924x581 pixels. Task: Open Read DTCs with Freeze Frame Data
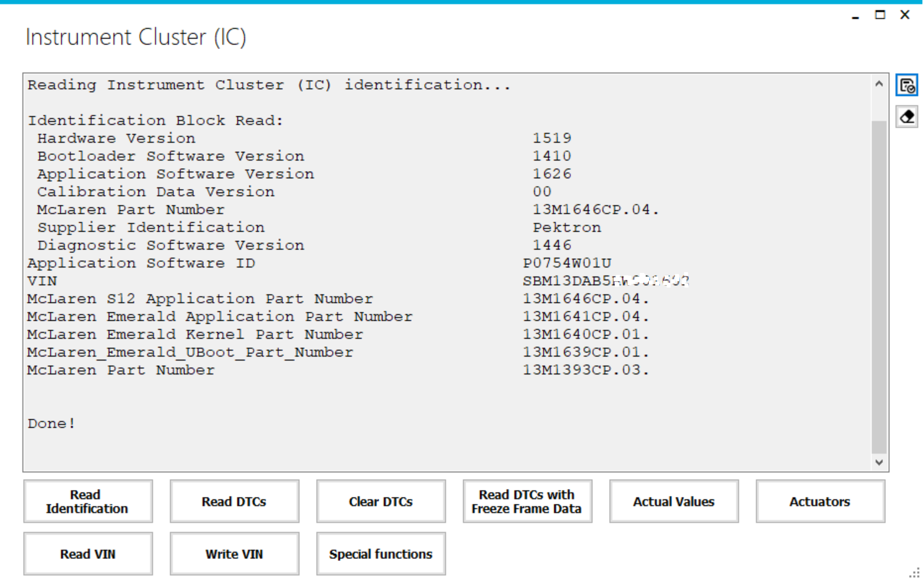pos(527,502)
